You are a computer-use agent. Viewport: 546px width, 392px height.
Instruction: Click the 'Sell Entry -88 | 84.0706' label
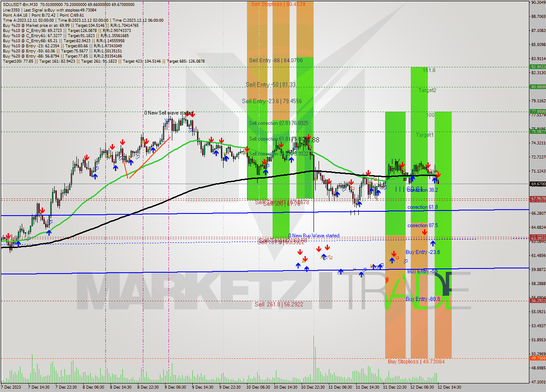276,61
